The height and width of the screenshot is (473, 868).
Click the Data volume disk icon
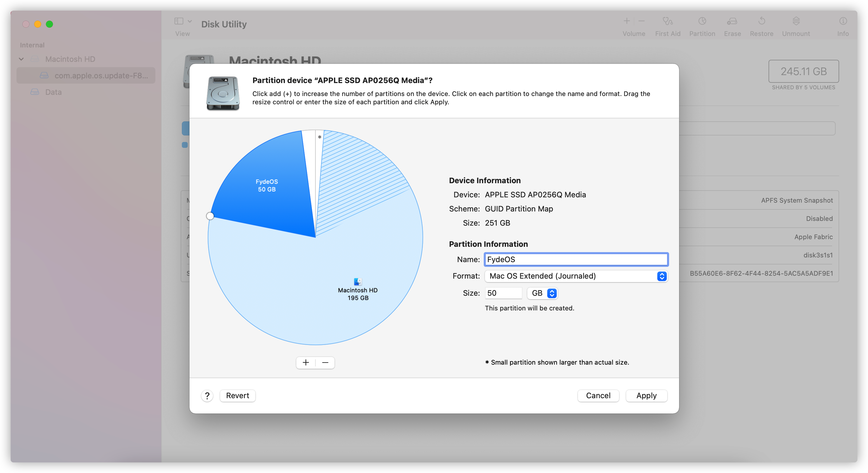click(x=35, y=92)
